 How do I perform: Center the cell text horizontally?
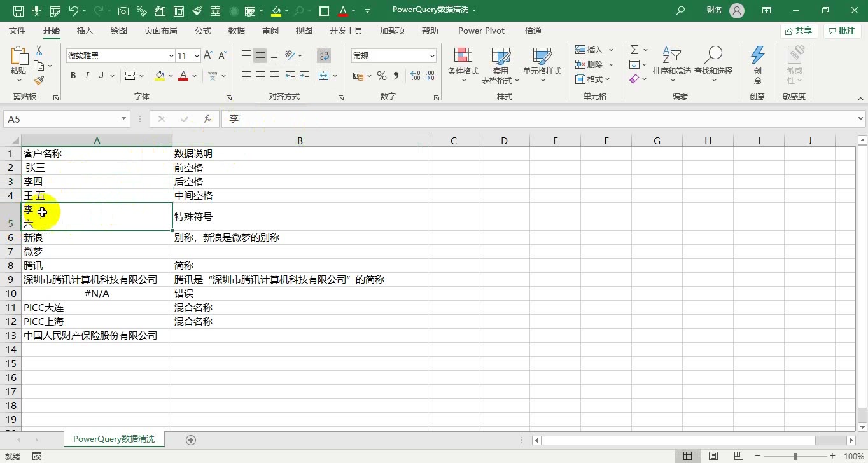click(260, 76)
